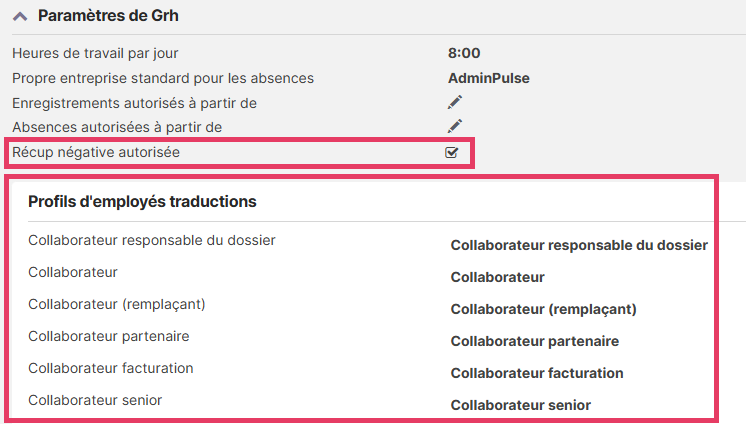
Task: Click the Récup négative autorisée label
Action: (x=96, y=152)
